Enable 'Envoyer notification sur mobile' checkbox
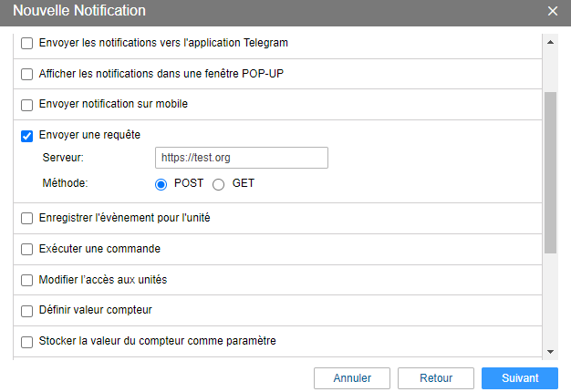Viewport: 571px width, 392px height. [x=26, y=105]
